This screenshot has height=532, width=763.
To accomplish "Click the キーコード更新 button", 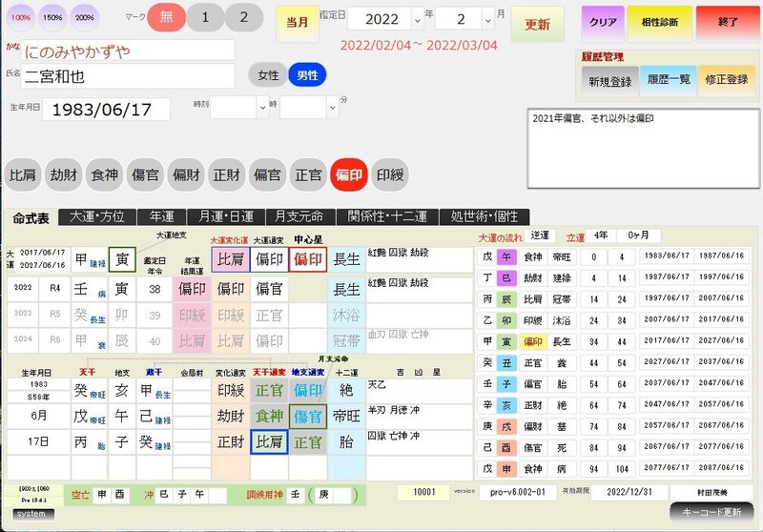I will [x=711, y=513].
